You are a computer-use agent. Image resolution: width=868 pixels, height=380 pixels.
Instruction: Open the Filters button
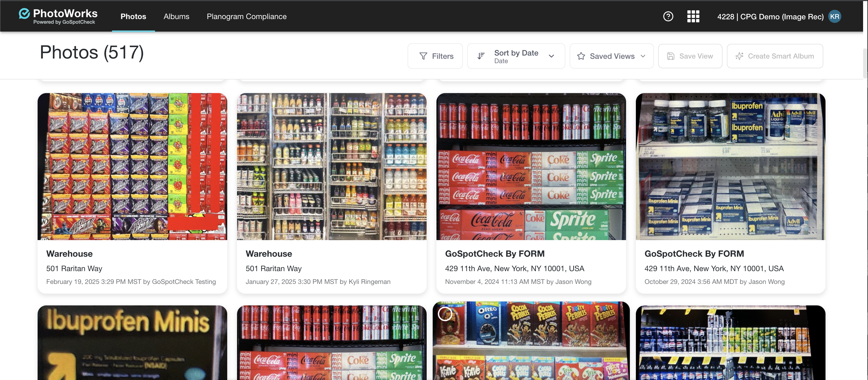point(435,56)
